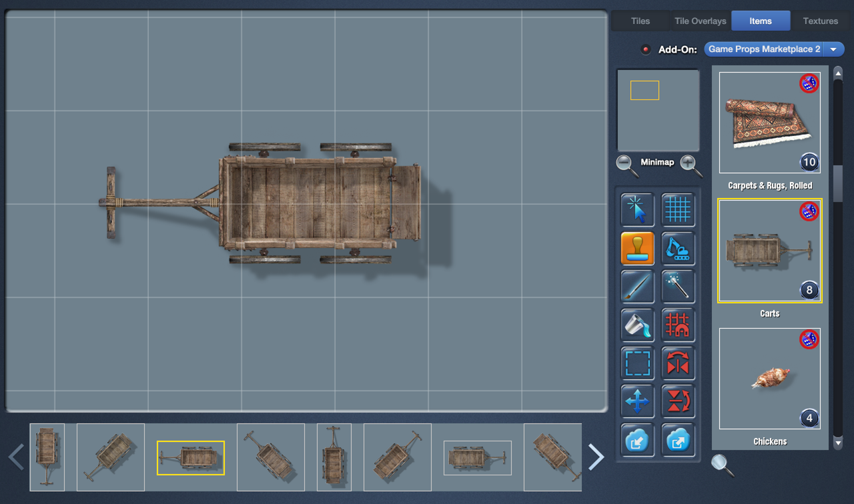Choose fourth diagonal cart variant
This screenshot has width=854, height=504.
tap(271, 457)
